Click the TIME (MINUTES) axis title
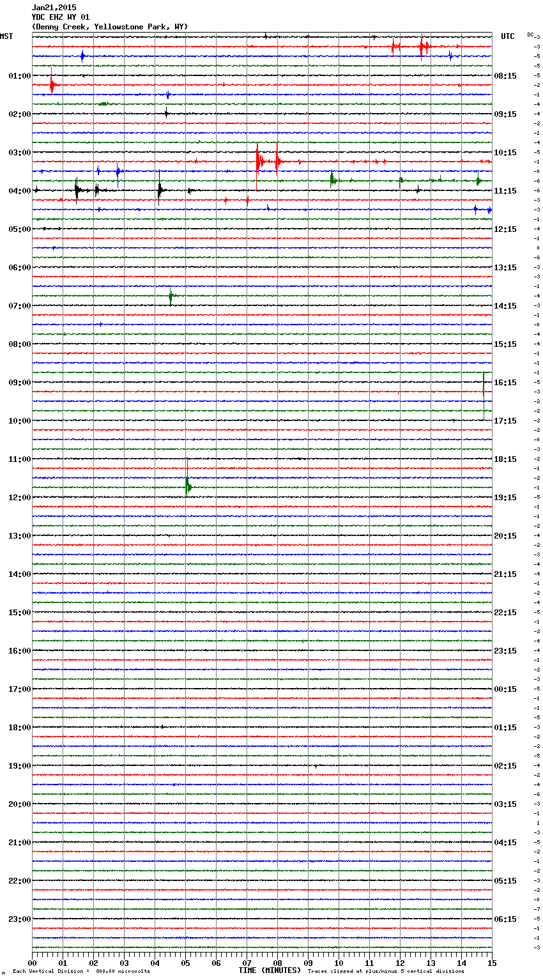The image size is (543, 980). pyautogui.click(x=270, y=970)
